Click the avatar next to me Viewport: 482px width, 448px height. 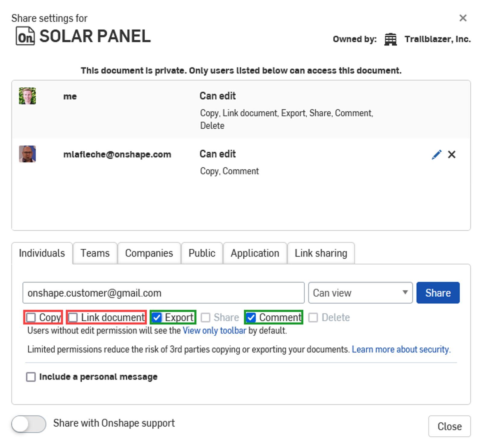click(27, 96)
